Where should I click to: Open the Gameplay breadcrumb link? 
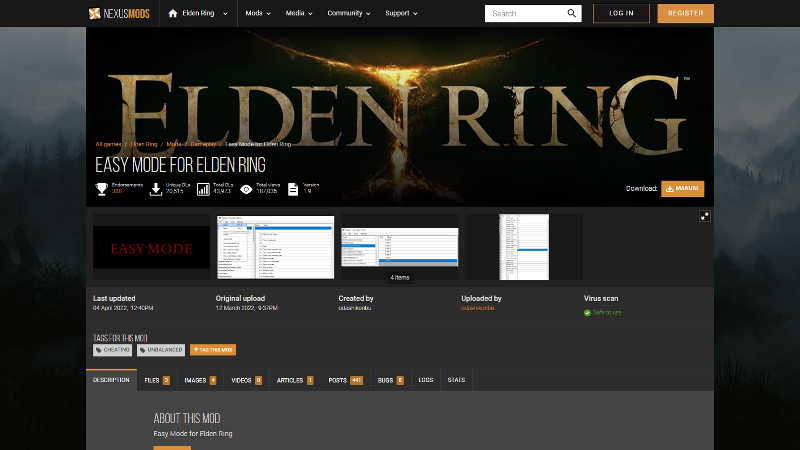(203, 144)
